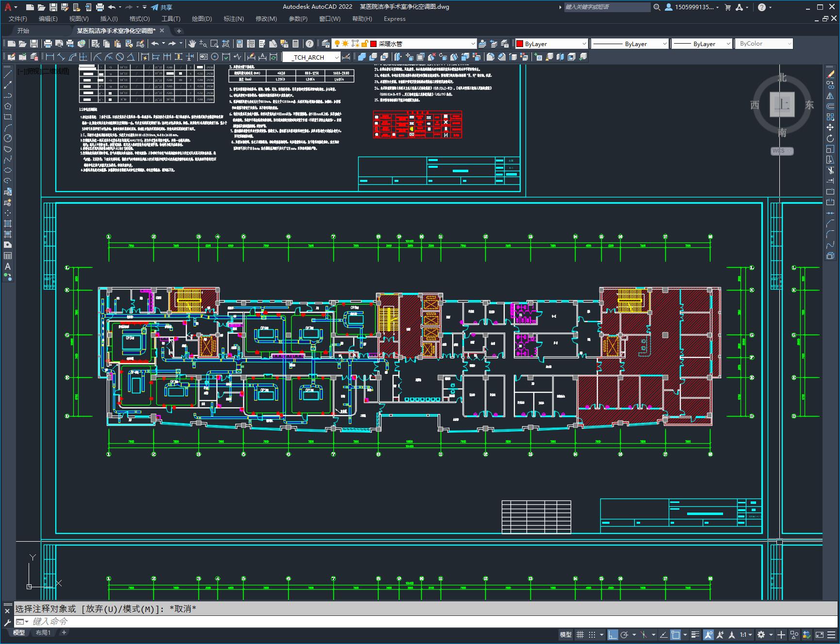Toggle annotation visibility in status bar
This screenshot has width=840, height=644.
[x=708, y=634]
